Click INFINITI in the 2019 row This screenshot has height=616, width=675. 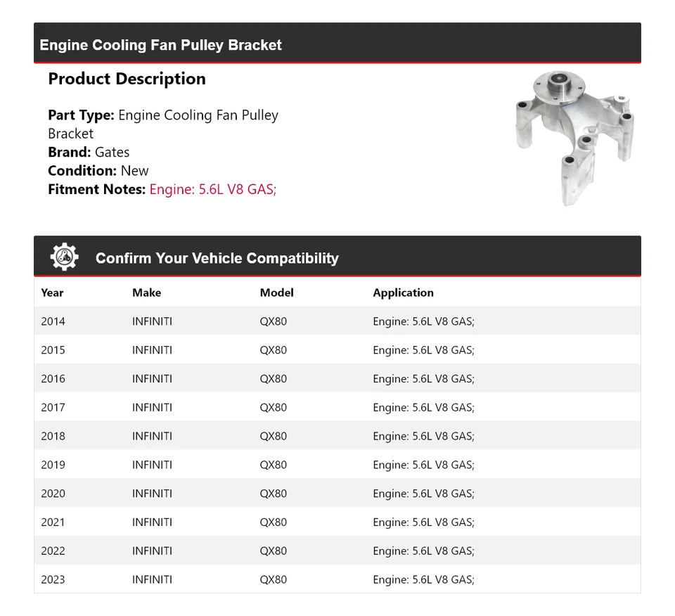[152, 465]
